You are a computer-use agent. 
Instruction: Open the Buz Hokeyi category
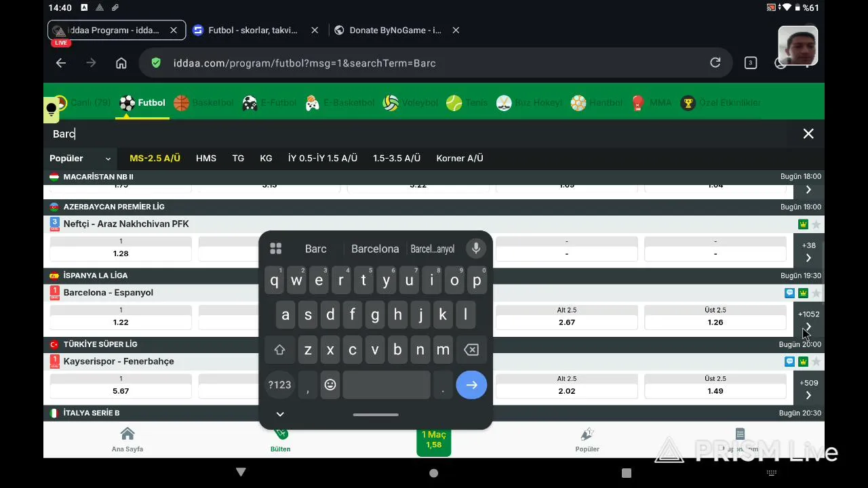pos(530,103)
